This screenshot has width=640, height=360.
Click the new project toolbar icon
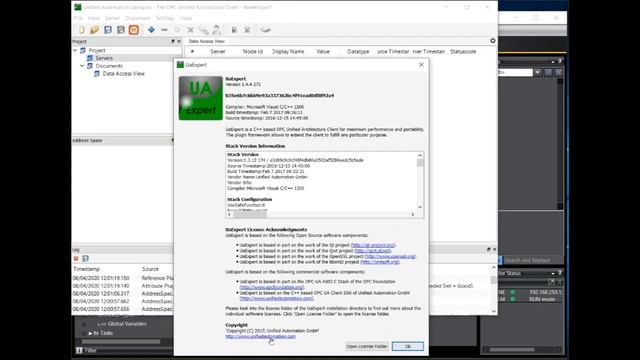[x=82, y=30]
